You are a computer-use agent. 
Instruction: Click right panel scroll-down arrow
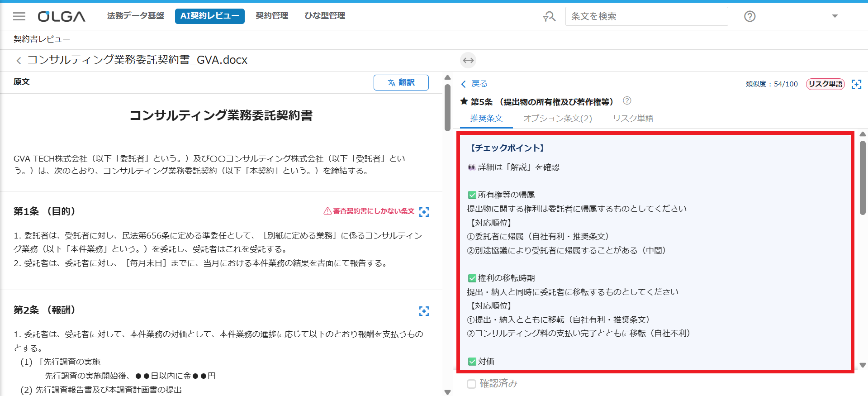(x=863, y=365)
